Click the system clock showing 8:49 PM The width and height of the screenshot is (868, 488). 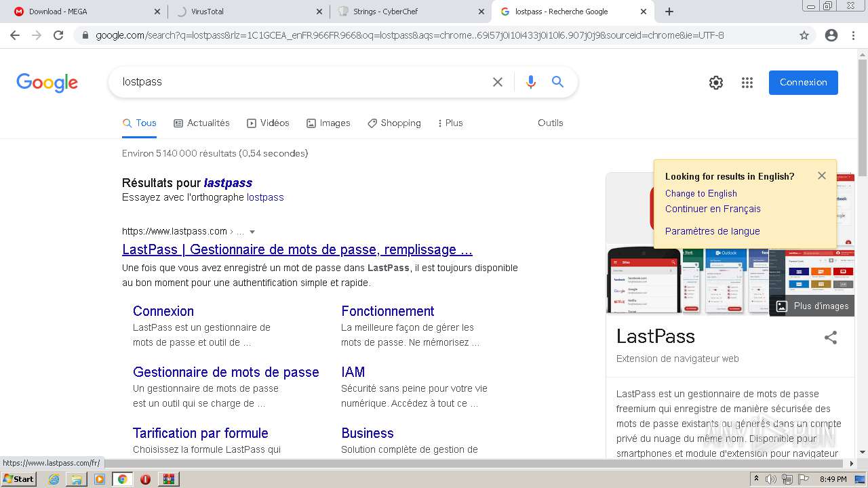click(833, 479)
